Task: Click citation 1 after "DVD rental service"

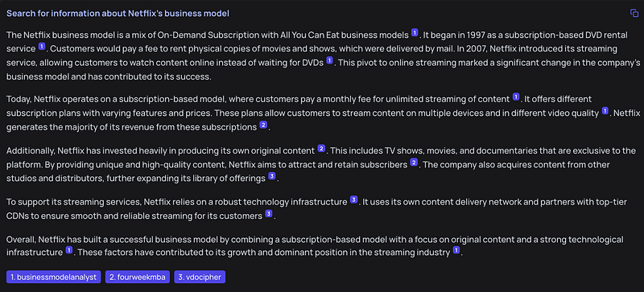Action: [42, 47]
